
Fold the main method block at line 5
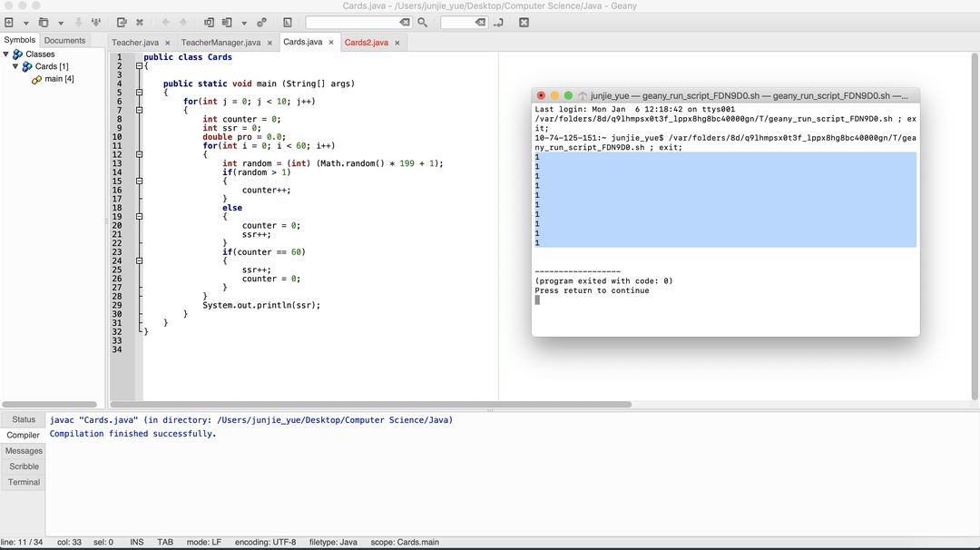pos(139,93)
